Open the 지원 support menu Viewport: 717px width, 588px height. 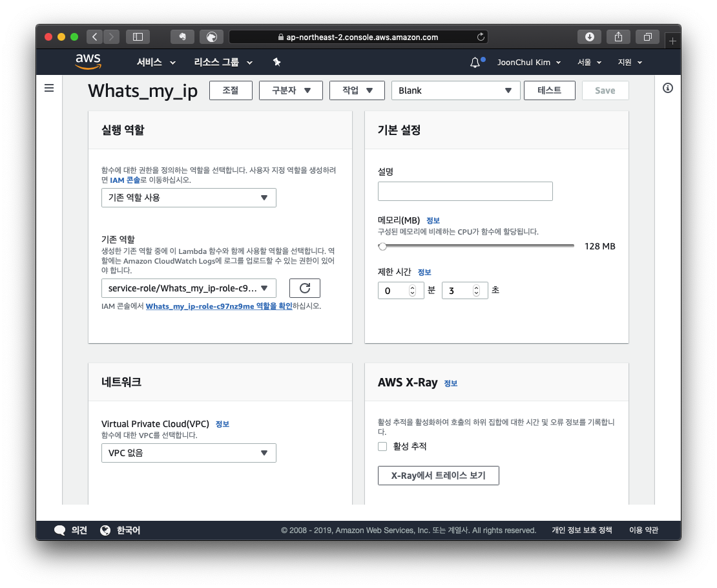[x=630, y=62]
